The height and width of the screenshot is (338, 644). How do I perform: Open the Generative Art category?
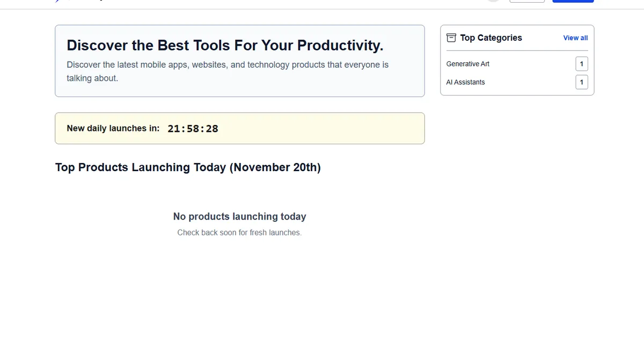(467, 64)
